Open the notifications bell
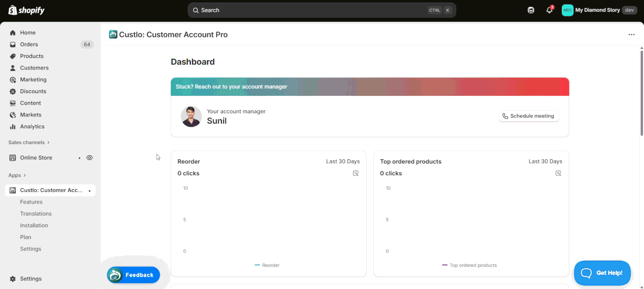Viewport: 644px width, 289px height. [549, 10]
